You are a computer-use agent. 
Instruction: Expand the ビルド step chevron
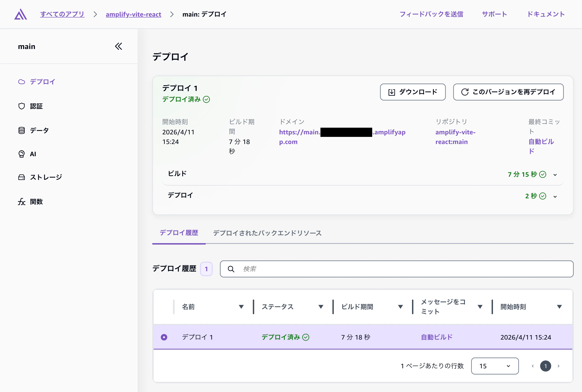[555, 175]
